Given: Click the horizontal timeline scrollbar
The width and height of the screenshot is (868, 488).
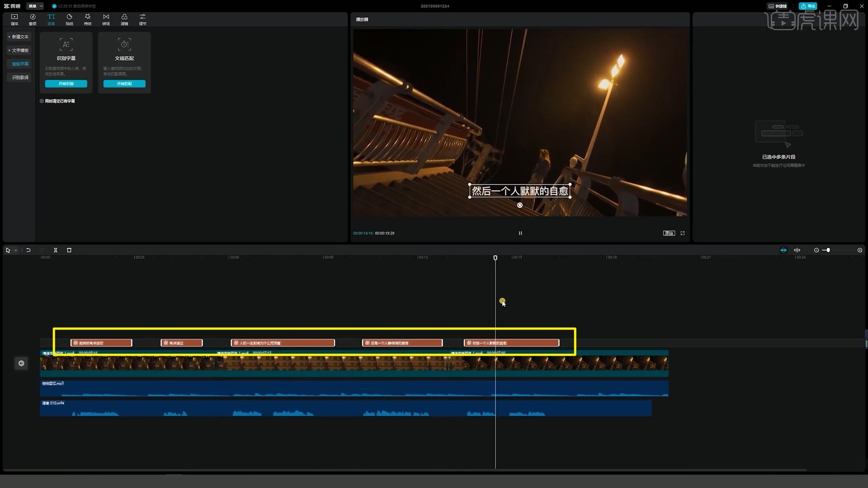Looking at the screenshot, I should click(405, 470).
